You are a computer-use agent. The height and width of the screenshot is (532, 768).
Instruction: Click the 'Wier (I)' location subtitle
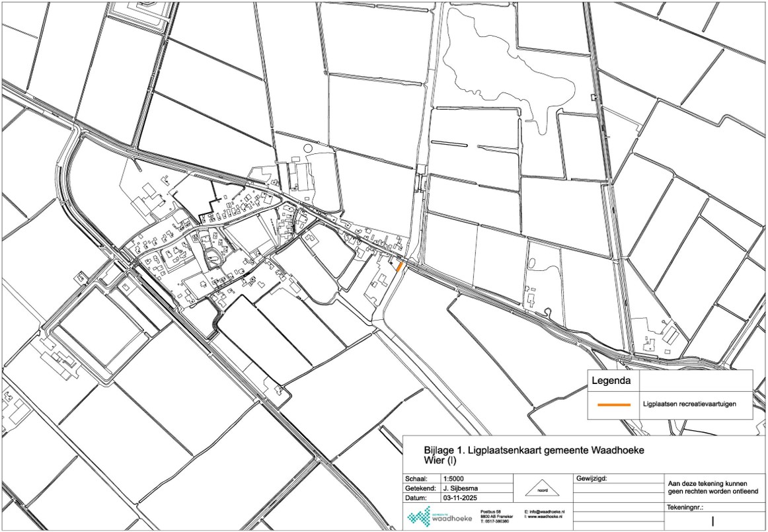tap(441, 460)
